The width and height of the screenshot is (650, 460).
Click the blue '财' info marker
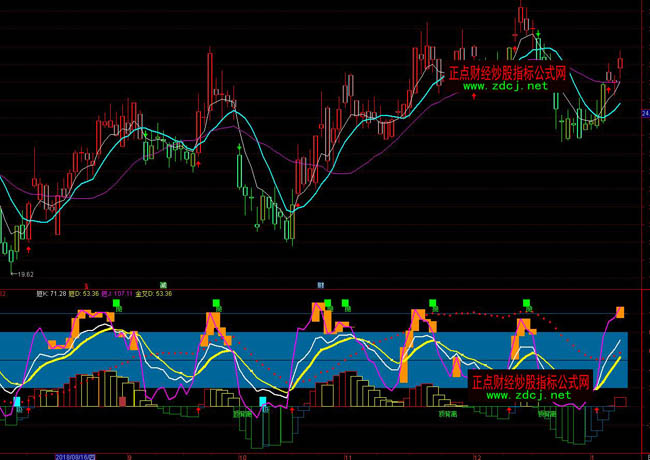coord(321,284)
